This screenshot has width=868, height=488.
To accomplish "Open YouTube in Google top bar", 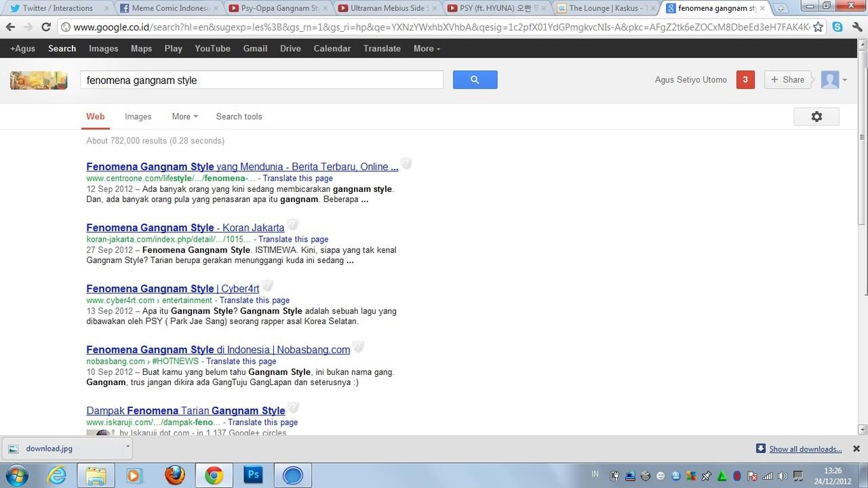I will point(212,49).
